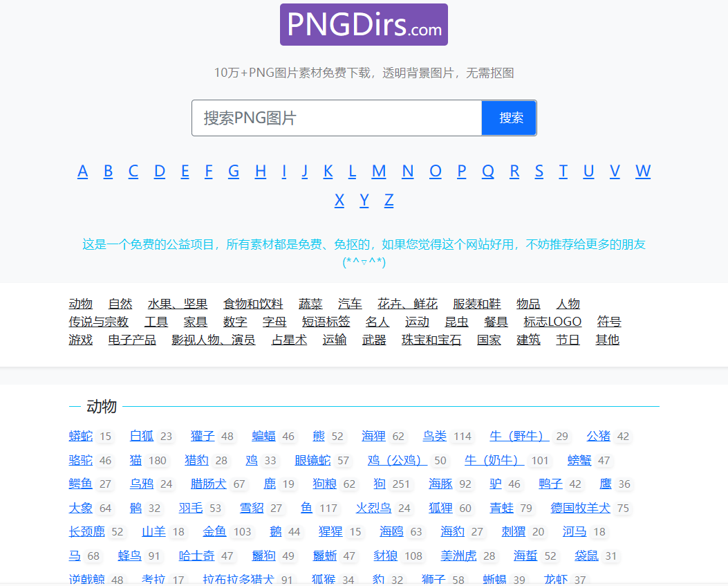Open the letter P index
The height and width of the screenshot is (586, 728).
click(x=462, y=171)
